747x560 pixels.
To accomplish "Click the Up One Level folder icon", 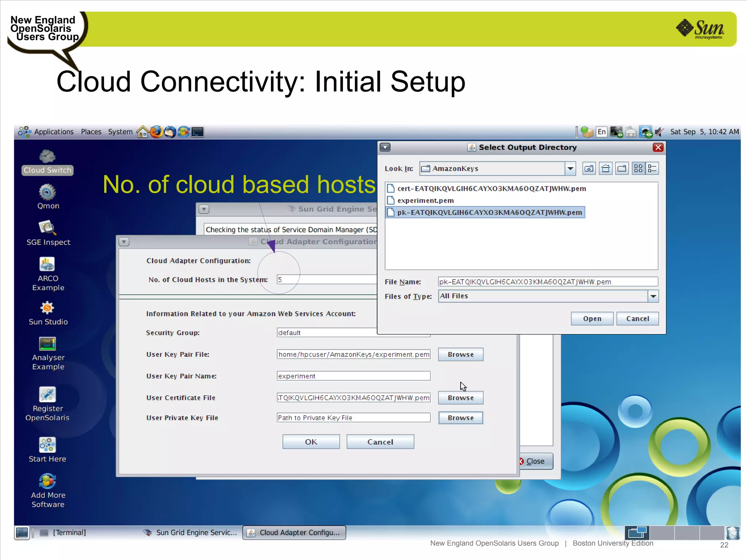I will 589,168.
